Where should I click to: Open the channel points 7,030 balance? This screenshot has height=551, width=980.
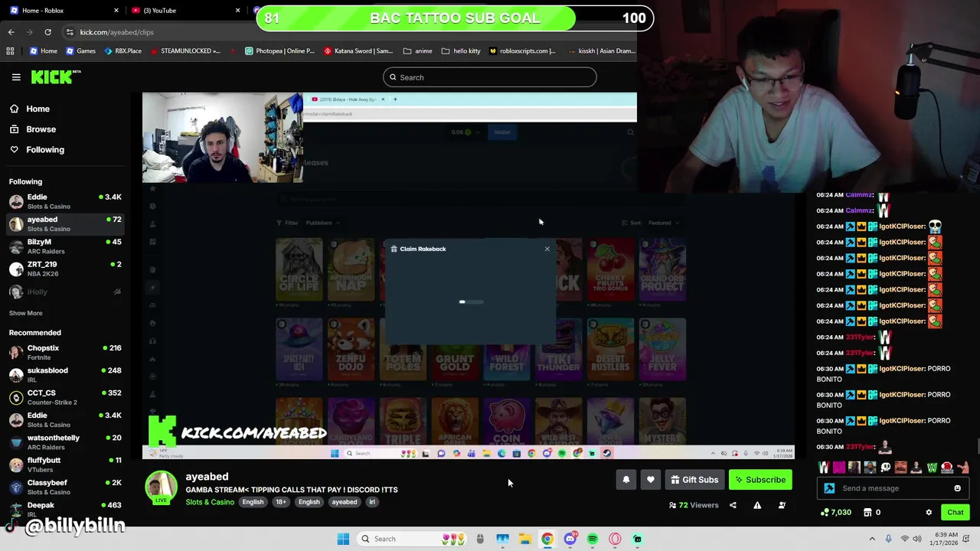835,513
